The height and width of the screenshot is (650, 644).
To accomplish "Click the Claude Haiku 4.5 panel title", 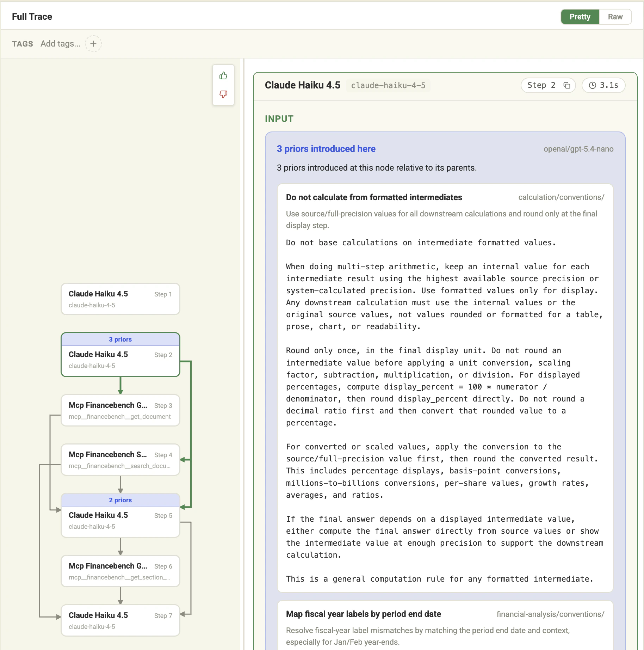I will click(x=303, y=85).
